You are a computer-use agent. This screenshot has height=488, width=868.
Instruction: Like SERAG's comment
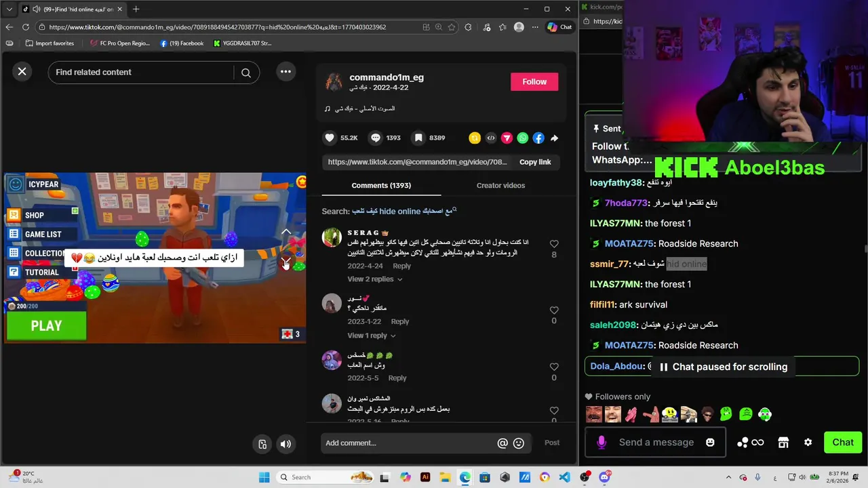click(554, 244)
